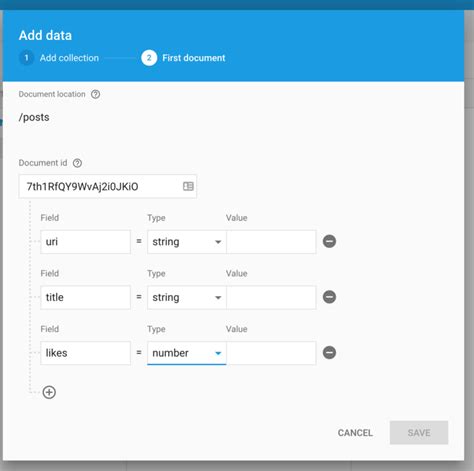Click the Document id help icon
Screen dimensions: 474x471
click(77, 163)
